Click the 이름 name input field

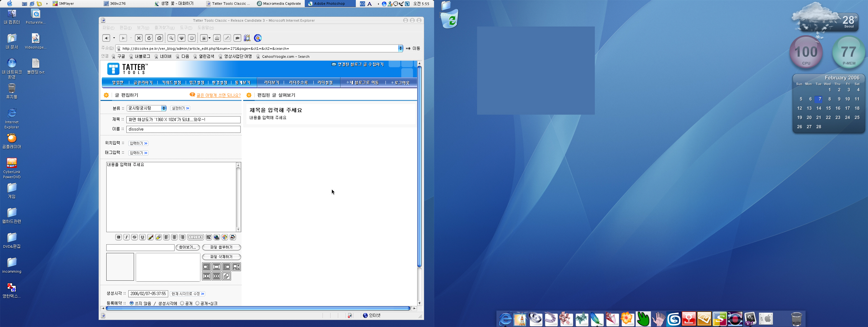(x=183, y=129)
